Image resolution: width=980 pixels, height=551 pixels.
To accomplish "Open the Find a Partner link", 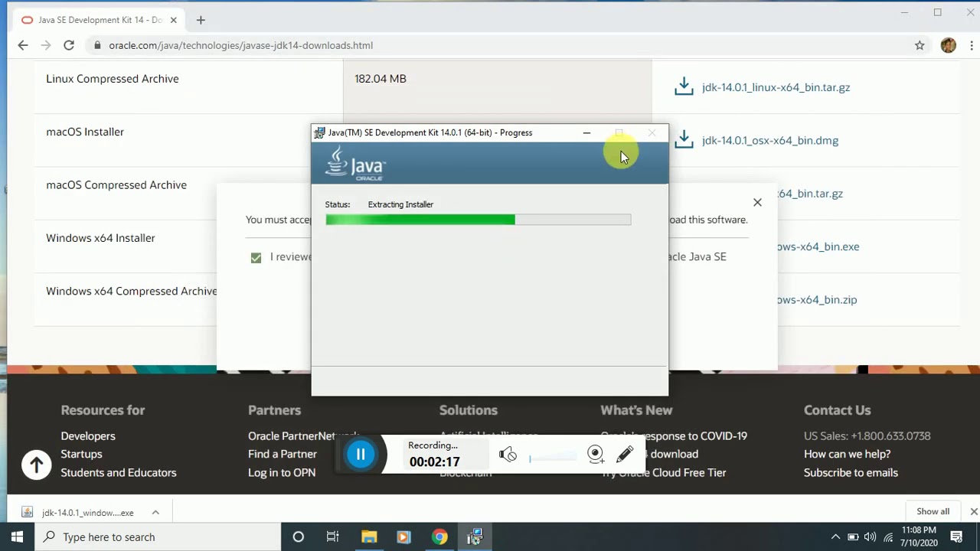I will pos(283,454).
